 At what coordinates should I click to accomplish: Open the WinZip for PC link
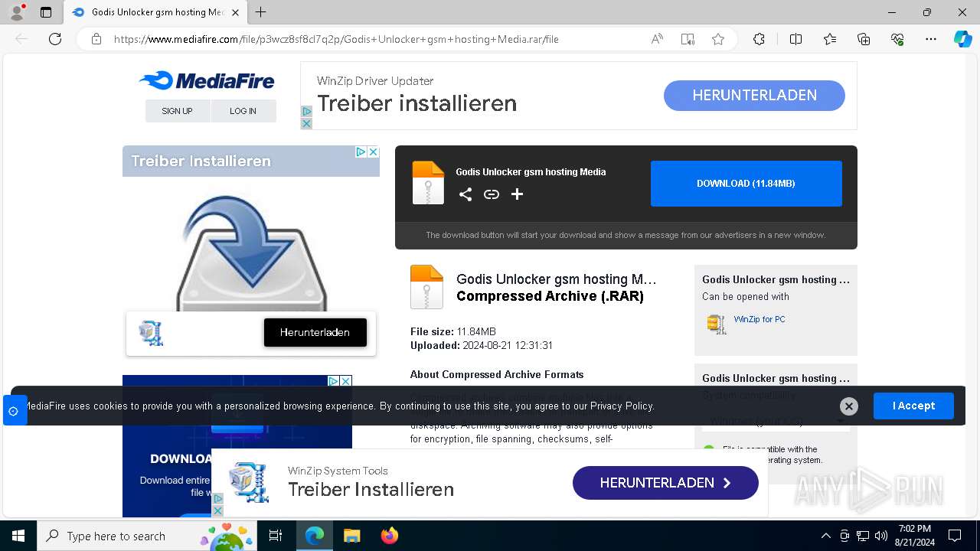point(759,319)
